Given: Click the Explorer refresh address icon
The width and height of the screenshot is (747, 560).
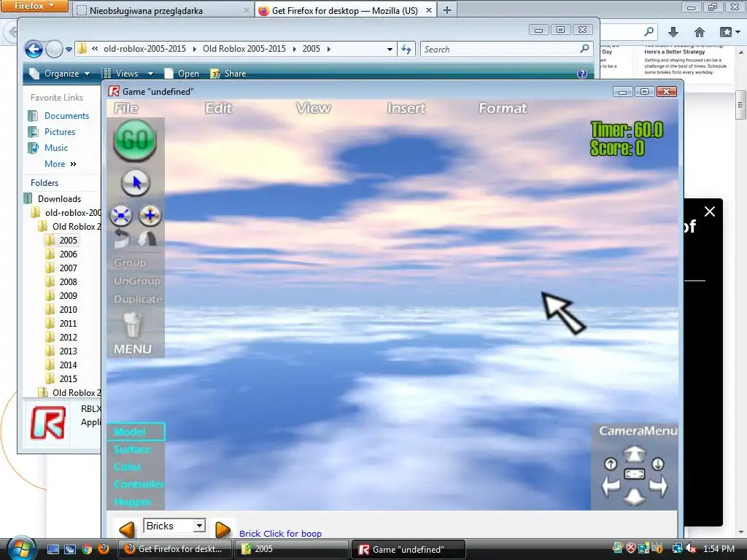Looking at the screenshot, I should click(406, 49).
